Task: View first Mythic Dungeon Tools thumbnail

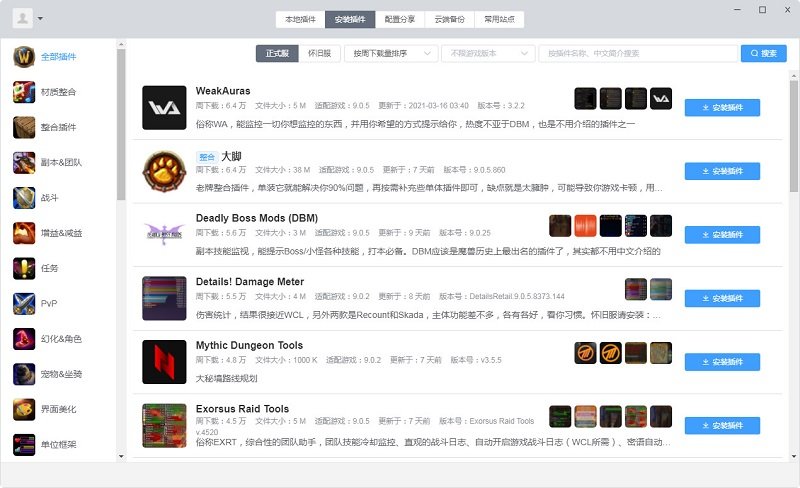Action: 585,353
